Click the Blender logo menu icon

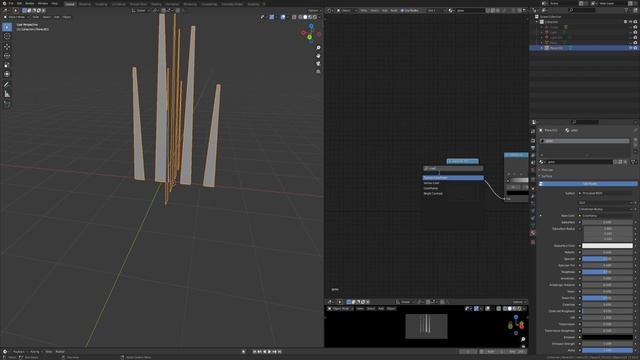pyautogui.click(x=5, y=3)
